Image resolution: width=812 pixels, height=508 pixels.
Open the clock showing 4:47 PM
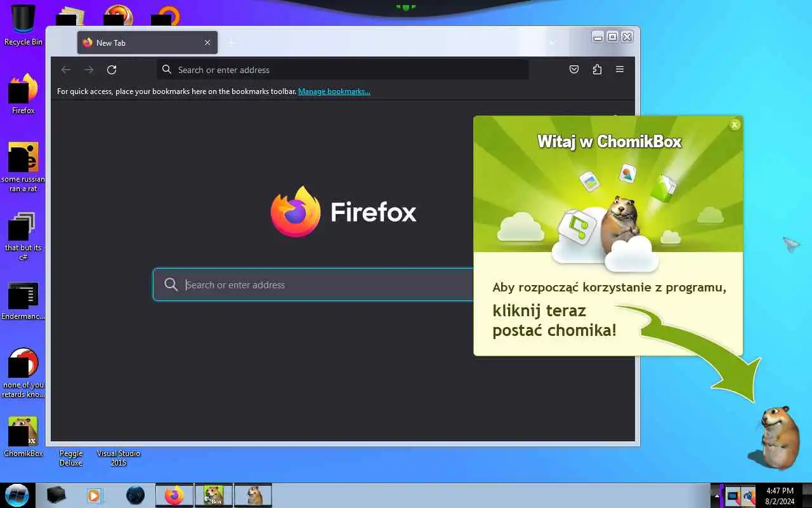point(780,495)
